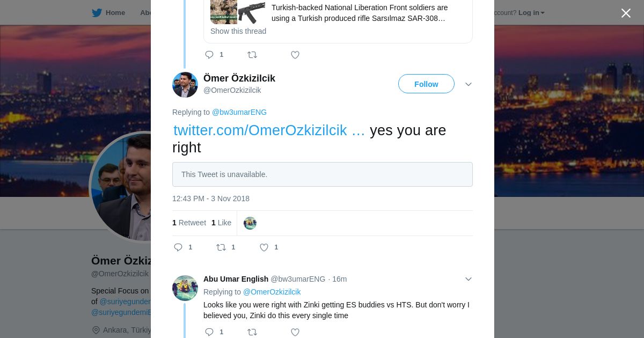View the 1 Retweet list
Screen dimensions: 644x338
point(189,223)
